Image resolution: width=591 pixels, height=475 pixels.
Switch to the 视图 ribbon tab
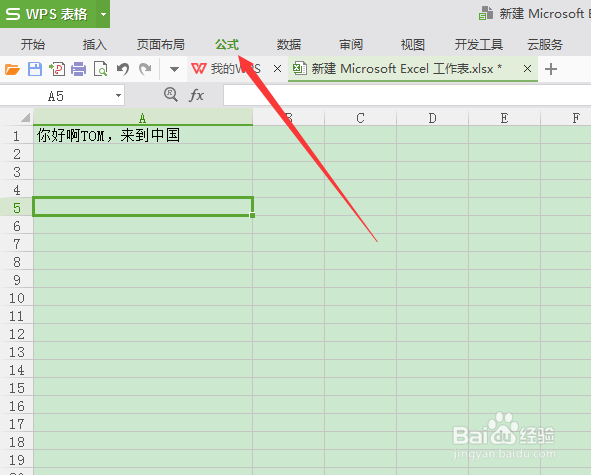coord(413,44)
